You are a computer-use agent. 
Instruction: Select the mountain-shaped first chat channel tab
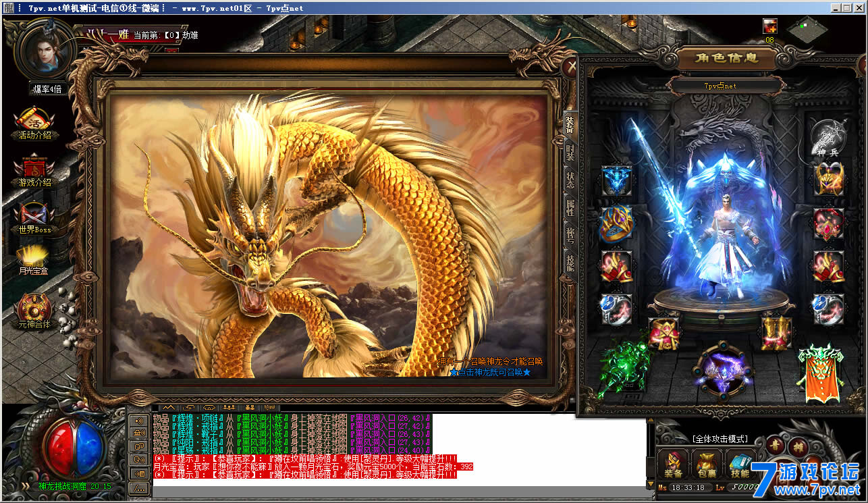(168, 408)
